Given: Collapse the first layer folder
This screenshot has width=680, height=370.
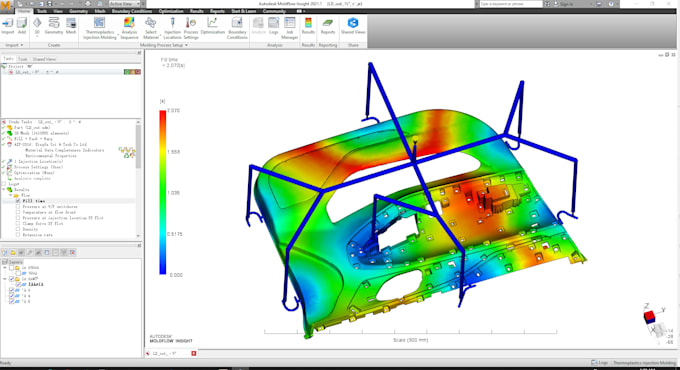Looking at the screenshot, I should [5, 268].
